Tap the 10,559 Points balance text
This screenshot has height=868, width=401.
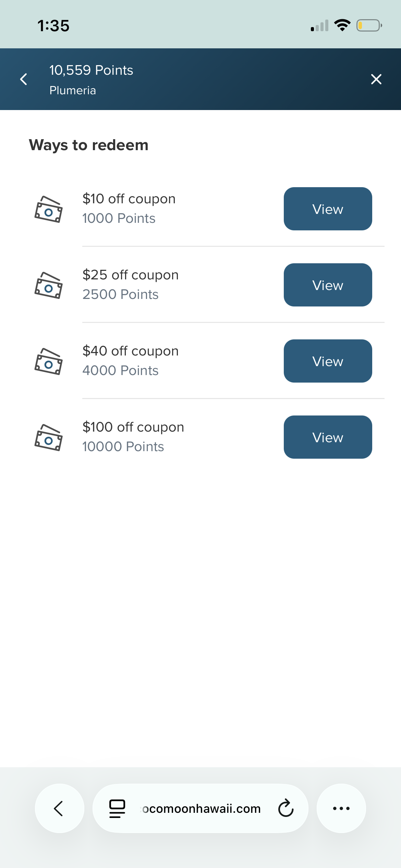[x=91, y=70]
